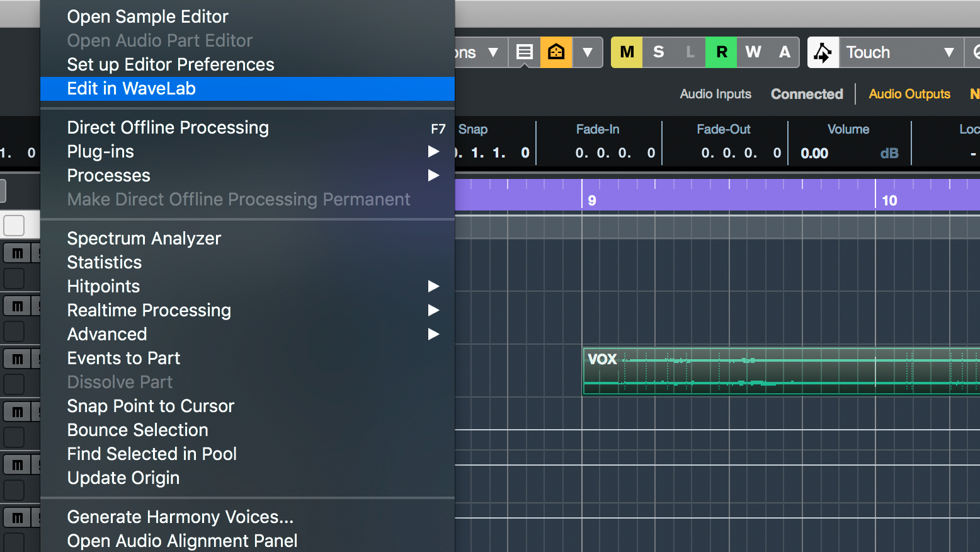This screenshot has height=552, width=980.
Task: Enable the W write automation button
Action: (x=753, y=52)
